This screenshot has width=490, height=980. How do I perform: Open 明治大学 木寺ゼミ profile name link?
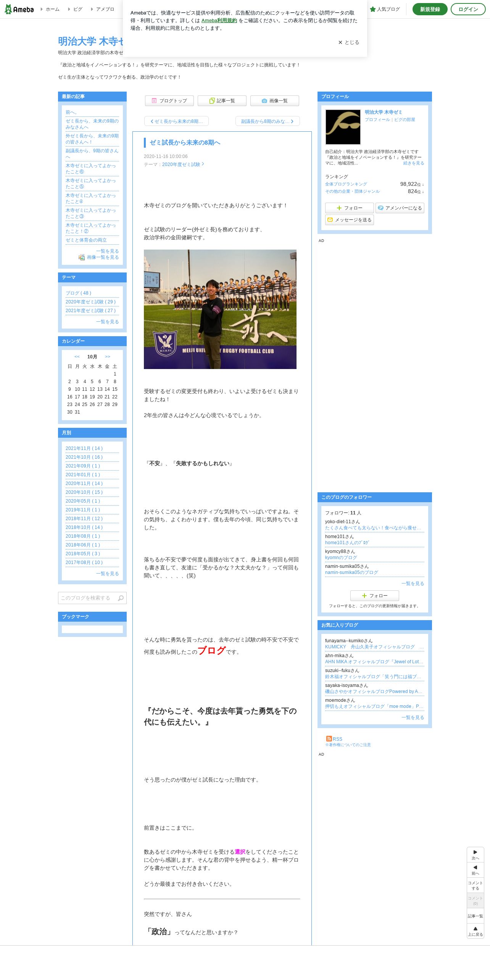pyautogui.click(x=383, y=112)
